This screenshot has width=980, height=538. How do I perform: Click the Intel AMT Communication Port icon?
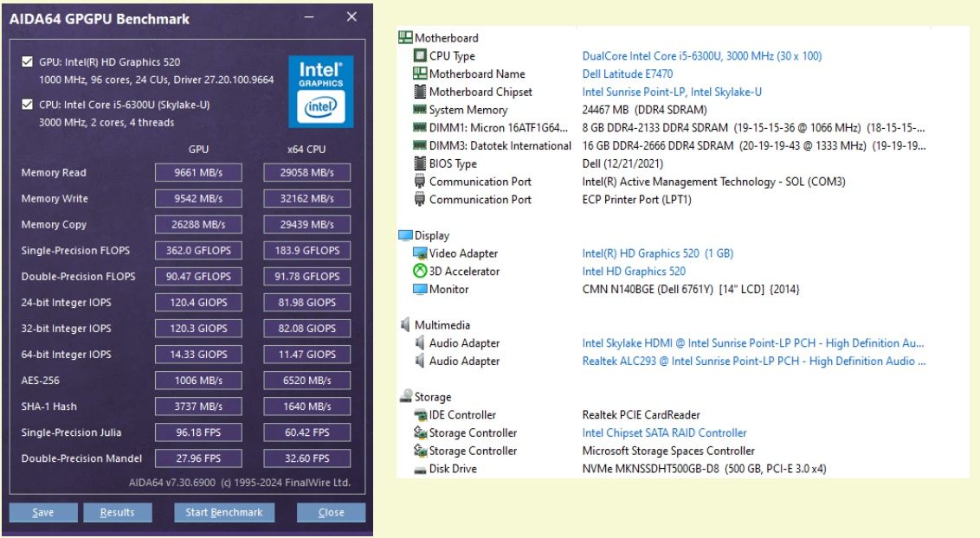click(x=420, y=182)
